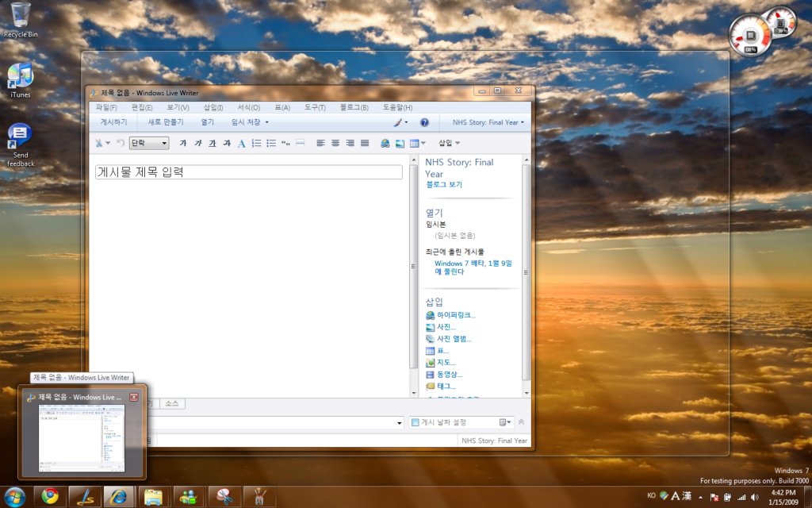The width and height of the screenshot is (812, 508).
Task: Click the undo arrow in the toolbar
Action: click(x=121, y=143)
